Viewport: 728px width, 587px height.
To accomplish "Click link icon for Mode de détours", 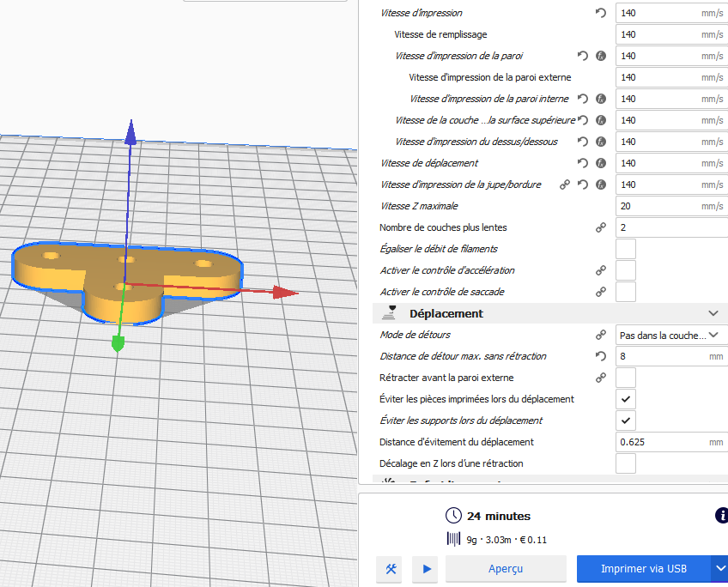I will 601,335.
